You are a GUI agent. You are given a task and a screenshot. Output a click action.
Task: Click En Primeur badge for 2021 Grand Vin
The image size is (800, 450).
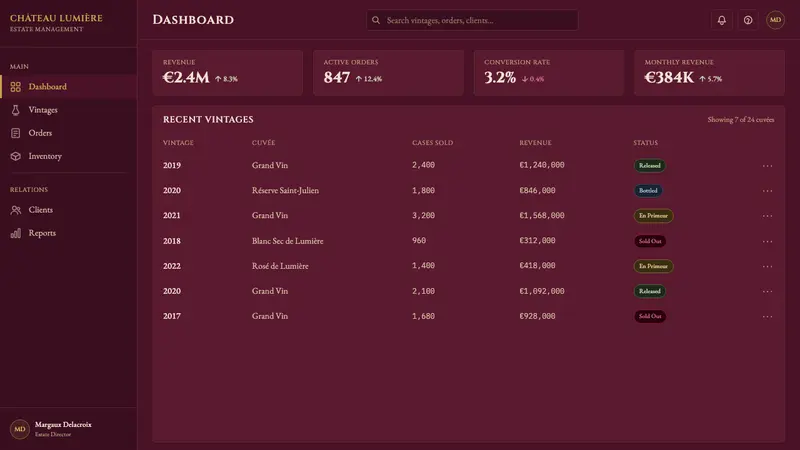pos(653,216)
